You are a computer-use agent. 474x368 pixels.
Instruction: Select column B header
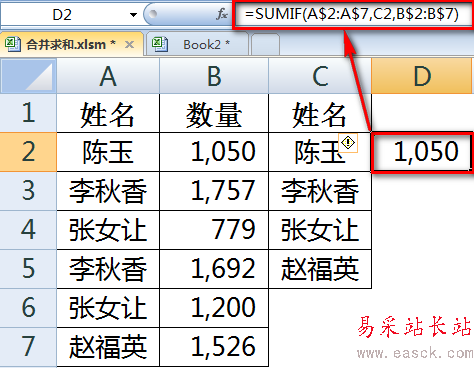click(x=214, y=76)
